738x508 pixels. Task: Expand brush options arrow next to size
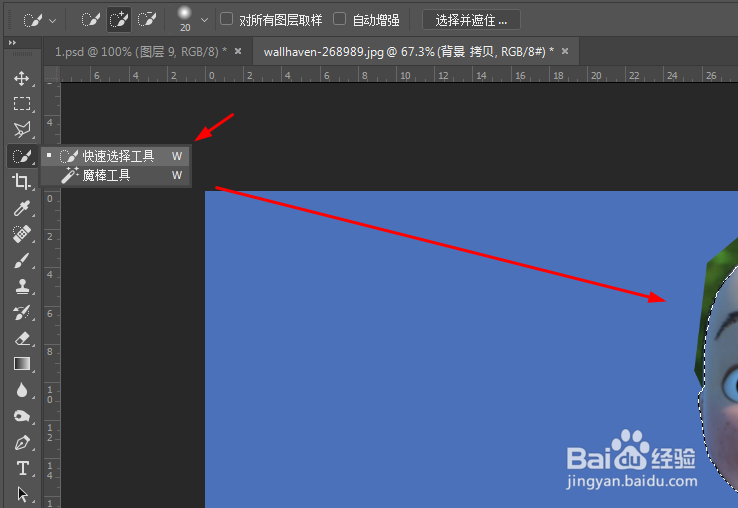coord(204,20)
